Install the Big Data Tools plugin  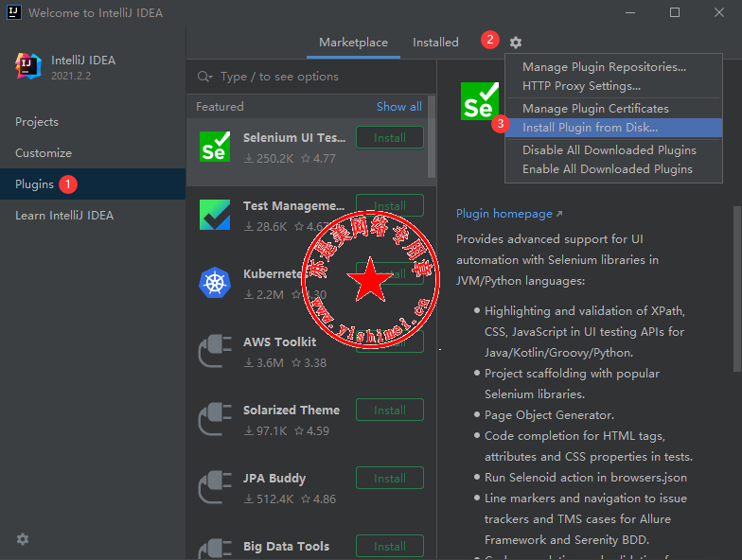point(390,547)
